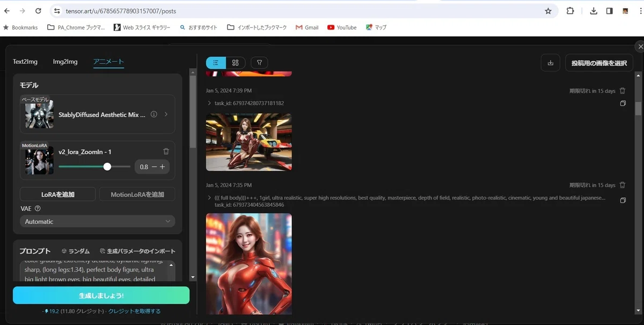
Task: Click the LoRAを追加 button
Action: point(58,194)
